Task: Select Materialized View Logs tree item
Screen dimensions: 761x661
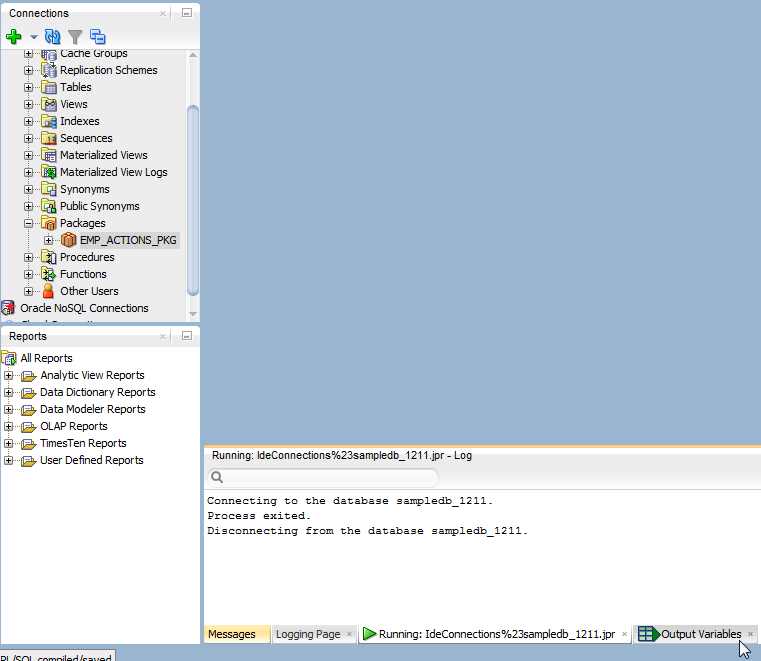Action: (x=114, y=172)
